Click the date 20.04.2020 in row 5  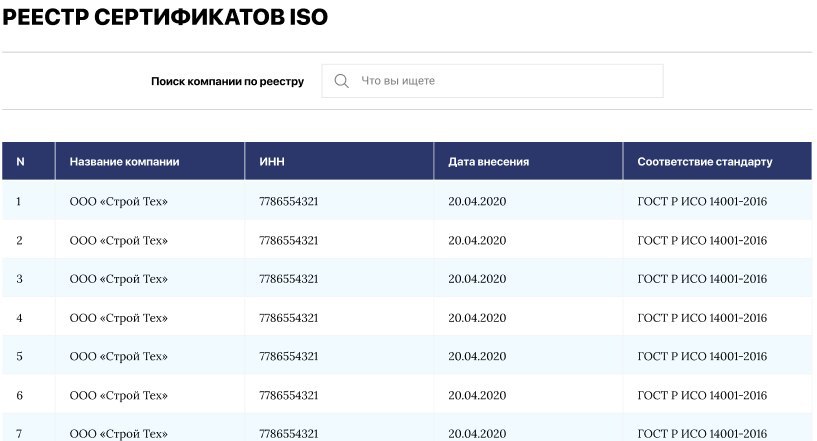point(477,357)
